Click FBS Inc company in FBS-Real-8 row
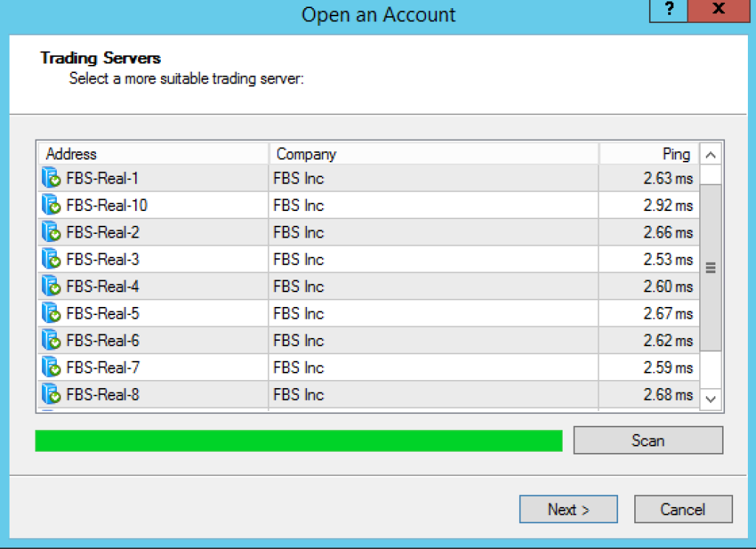The height and width of the screenshot is (549, 756). [x=298, y=394]
